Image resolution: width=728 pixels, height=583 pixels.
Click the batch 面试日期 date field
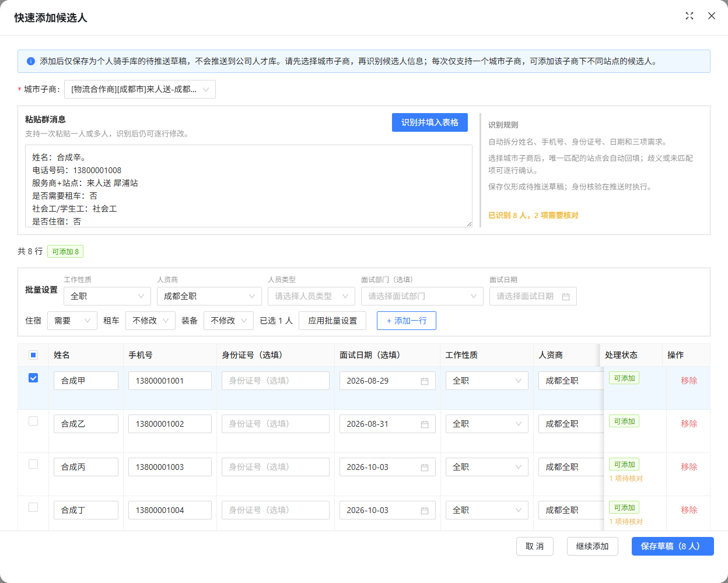coord(533,296)
